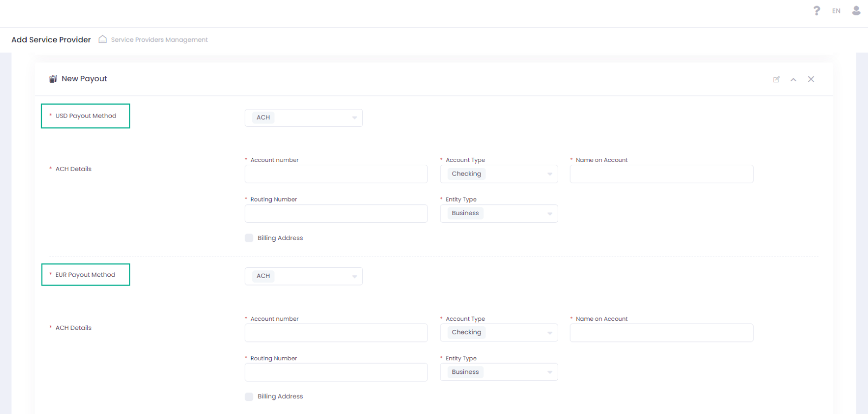This screenshot has width=868, height=414.
Task: Click the edit icon in New Payout panel
Action: click(x=776, y=80)
